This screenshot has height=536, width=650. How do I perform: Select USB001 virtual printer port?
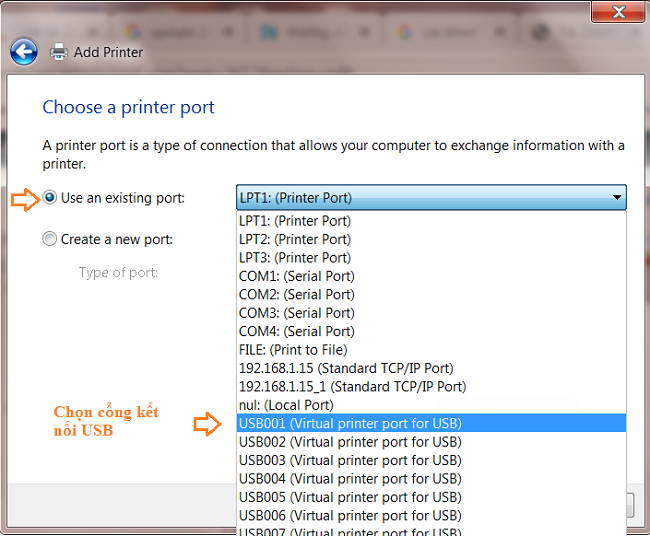click(350, 423)
